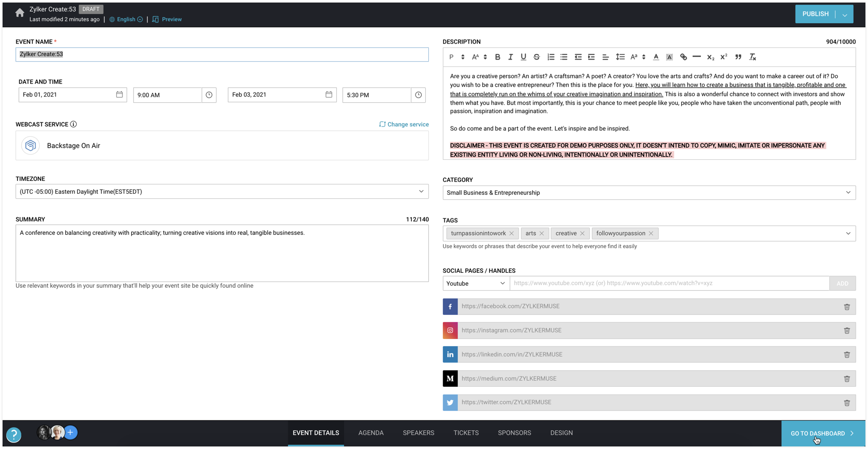
Task: Insert a hyperlink using link icon
Action: 683,57
